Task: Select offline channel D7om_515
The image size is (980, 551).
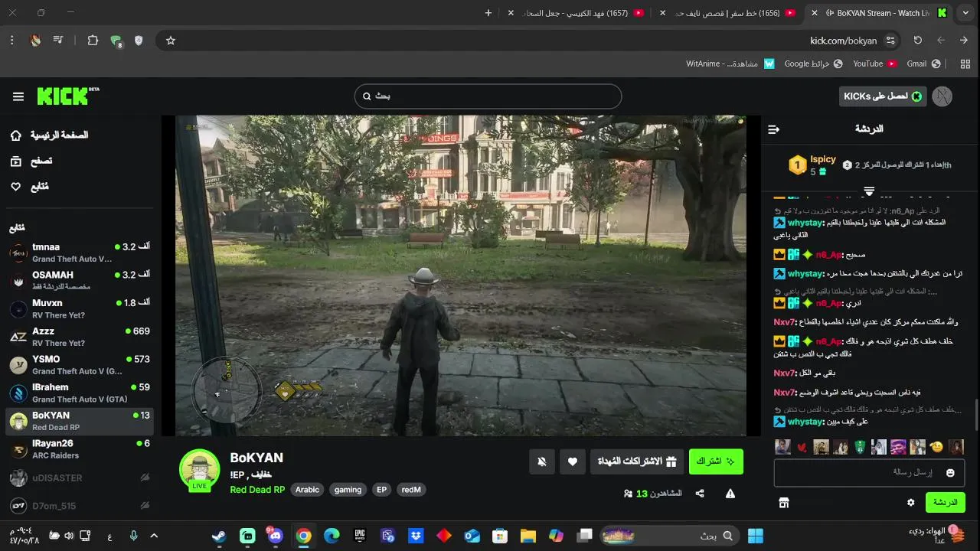Action: click(80, 506)
